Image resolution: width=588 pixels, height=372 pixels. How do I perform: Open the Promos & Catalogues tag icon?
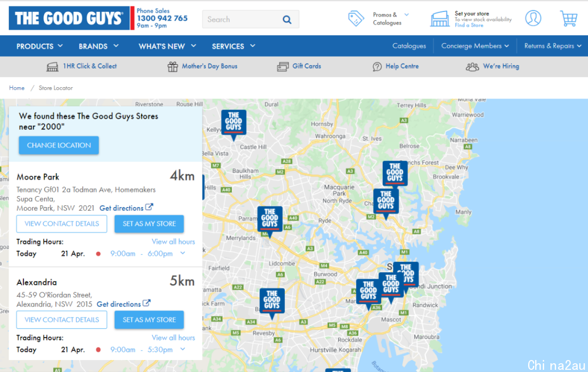[356, 19]
